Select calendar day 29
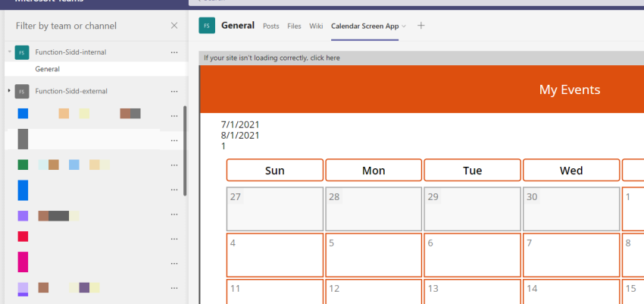This screenshot has height=304, width=644. pyautogui.click(x=472, y=209)
